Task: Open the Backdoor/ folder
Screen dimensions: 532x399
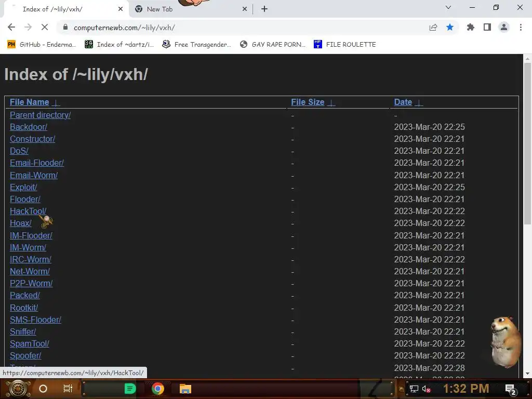Action: pyautogui.click(x=29, y=127)
